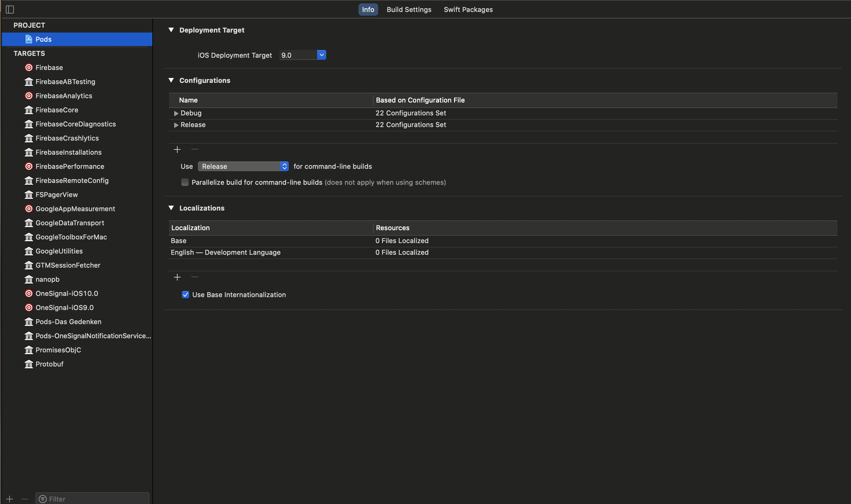This screenshot has width=851, height=504.
Task: Add a new localization with plus icon
Action: pos(177,277)
